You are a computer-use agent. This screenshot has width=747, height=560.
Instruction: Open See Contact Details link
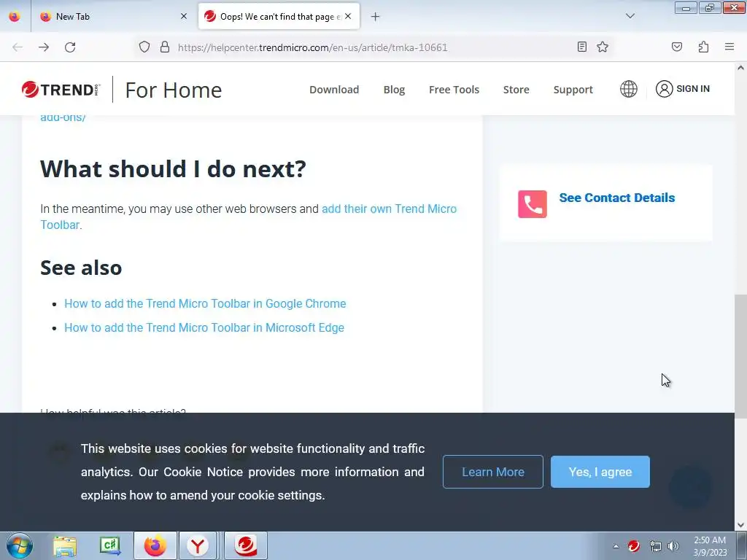[x=617, y=198]
